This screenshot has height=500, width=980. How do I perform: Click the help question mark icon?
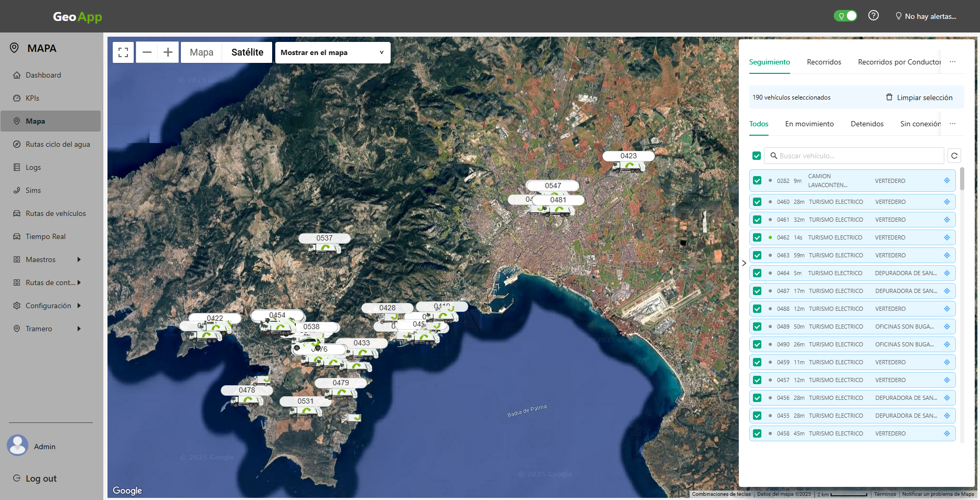[x=874, y=15]
